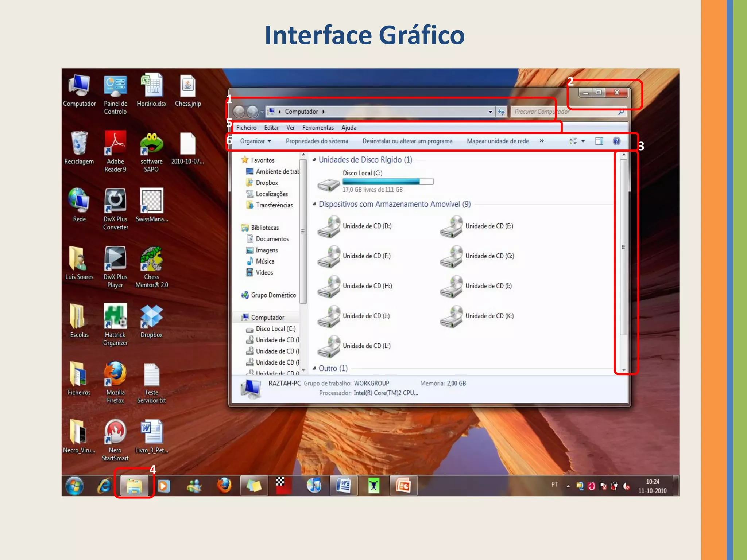This screenshot has width=747, height=560.
Task: Open the Ficheiros desktop folder
Action: coord(79,379)
